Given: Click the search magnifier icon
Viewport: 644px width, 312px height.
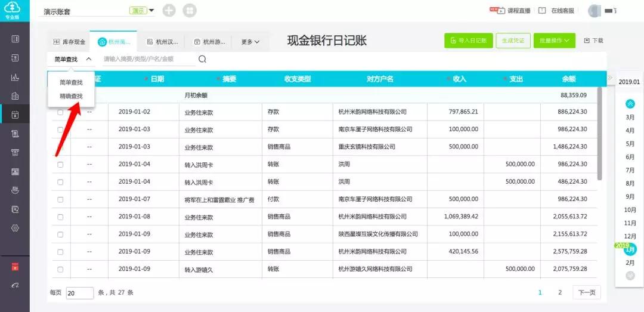Looking at the screenshot, I should click(x=202, y=59).
